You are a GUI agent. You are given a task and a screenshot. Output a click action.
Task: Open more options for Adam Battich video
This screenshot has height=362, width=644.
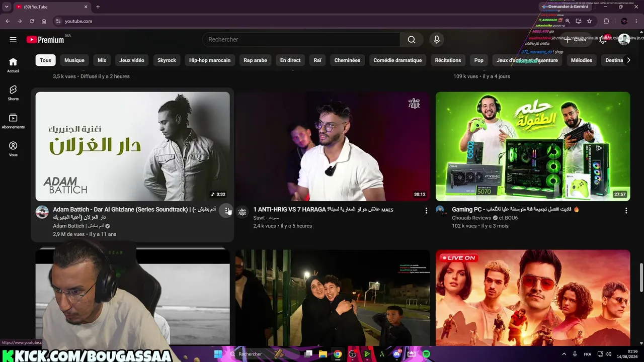[226, 211]
